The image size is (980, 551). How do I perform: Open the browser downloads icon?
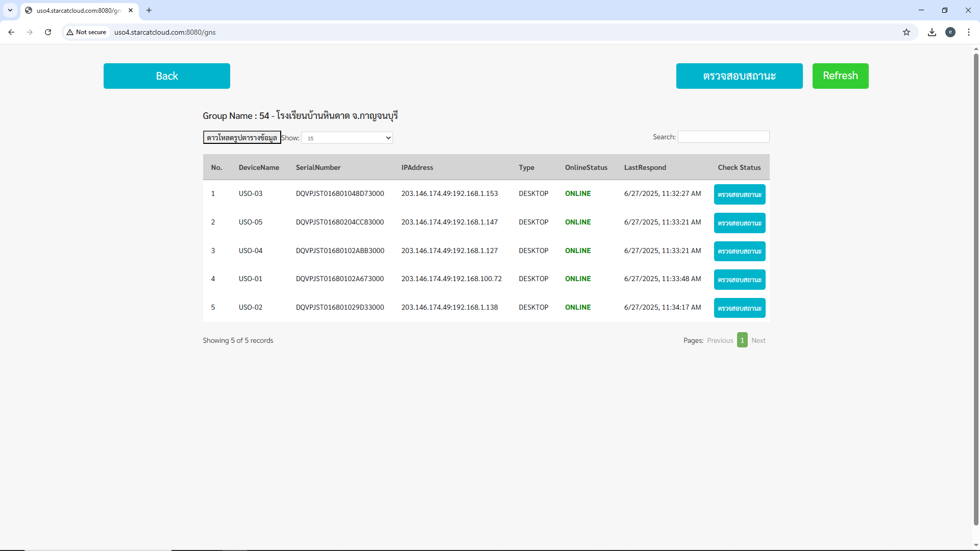pos(932,32)
